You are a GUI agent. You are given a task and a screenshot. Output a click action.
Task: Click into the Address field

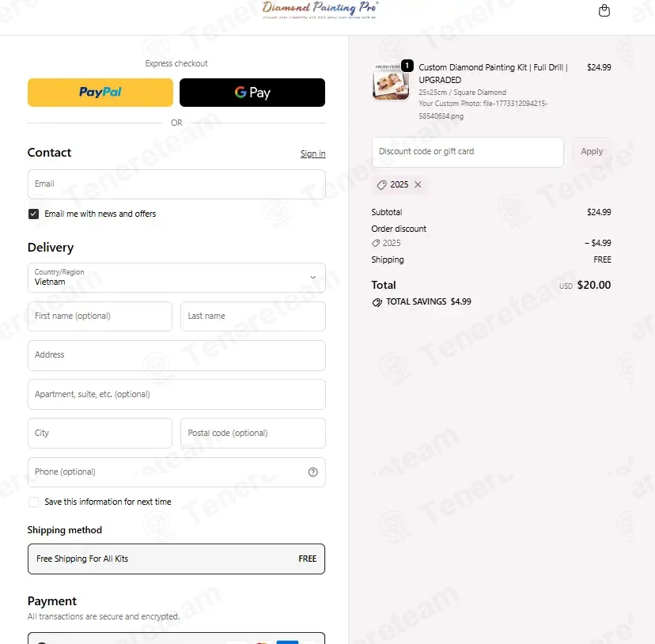point(176,355)
